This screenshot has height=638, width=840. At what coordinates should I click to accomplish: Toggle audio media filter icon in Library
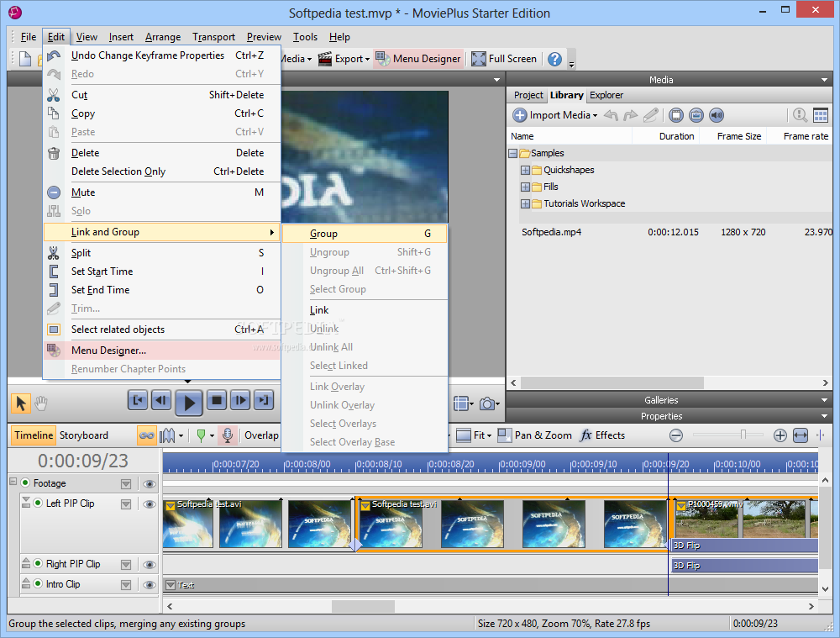[717, 114]
